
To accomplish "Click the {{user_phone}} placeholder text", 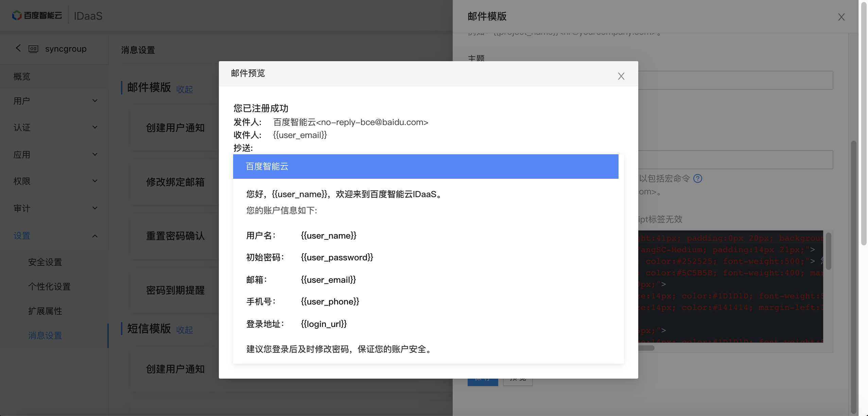I will coord(330,301).
